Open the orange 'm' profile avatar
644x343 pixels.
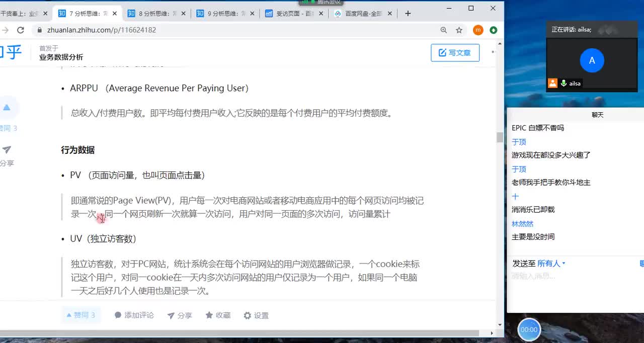[x=478, y=30]
